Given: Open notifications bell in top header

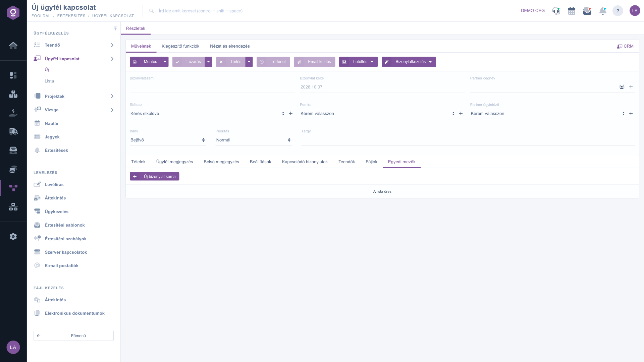Looking at the screenshot, I should [x=603, y=11].
